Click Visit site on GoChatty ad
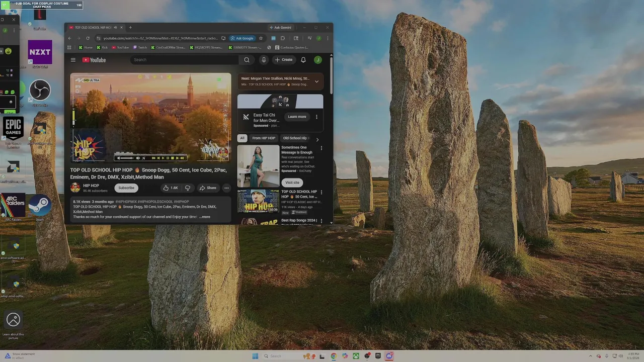Screen dimensions: 644x362 pyautogui.click(x=292, y=183)
